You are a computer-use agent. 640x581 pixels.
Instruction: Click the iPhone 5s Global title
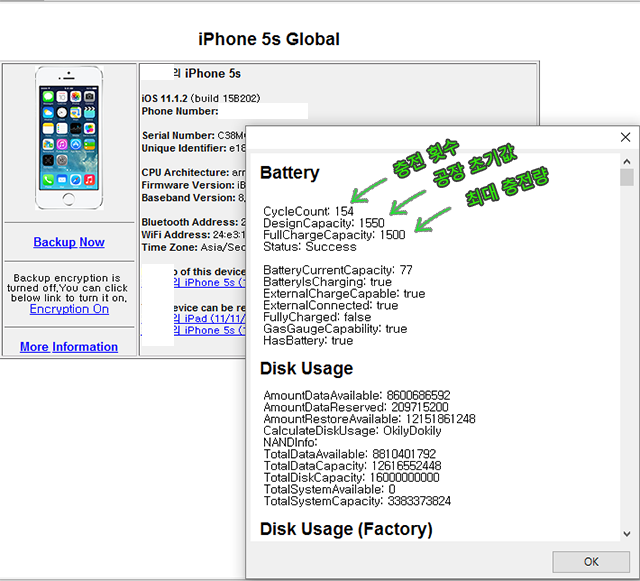269,39
